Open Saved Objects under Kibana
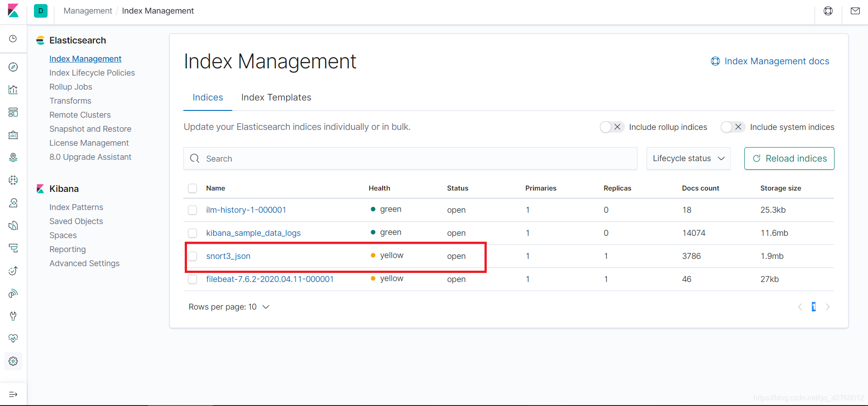The image size is (868, 406). coord(76,221)
